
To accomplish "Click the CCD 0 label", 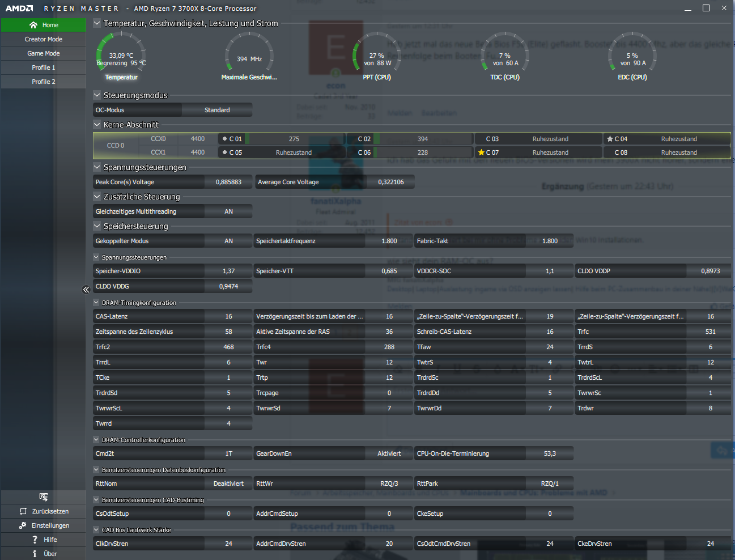I will pyautogui.click(x=116, y=146).
